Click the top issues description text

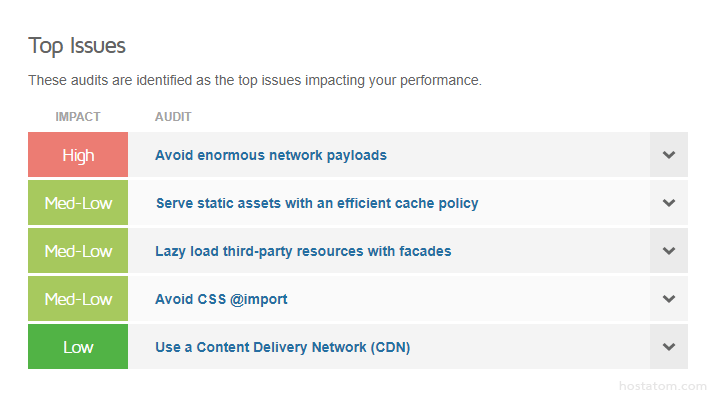(x=254, y=80)
